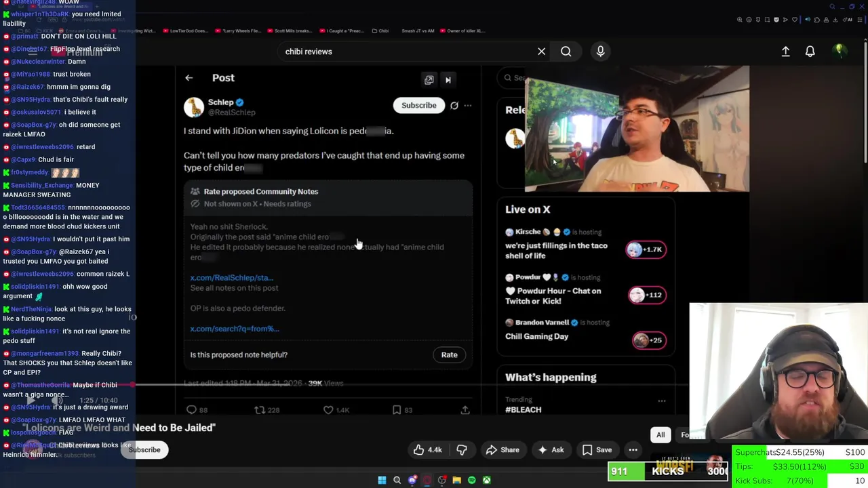Toggle the ad-blocker shield icon

pyautogui.click(x=776, y=20)
